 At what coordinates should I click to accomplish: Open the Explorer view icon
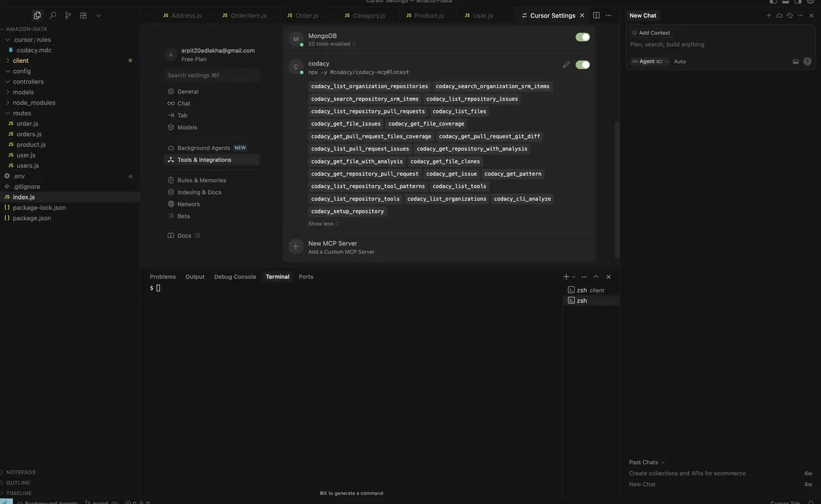tap(37, 15)
